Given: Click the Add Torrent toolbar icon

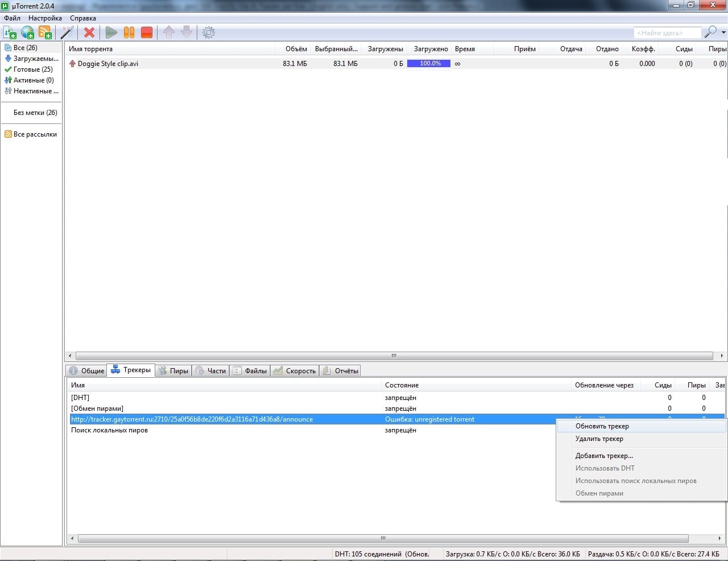Looking at the screenshot, I should [x=10, y=32].
